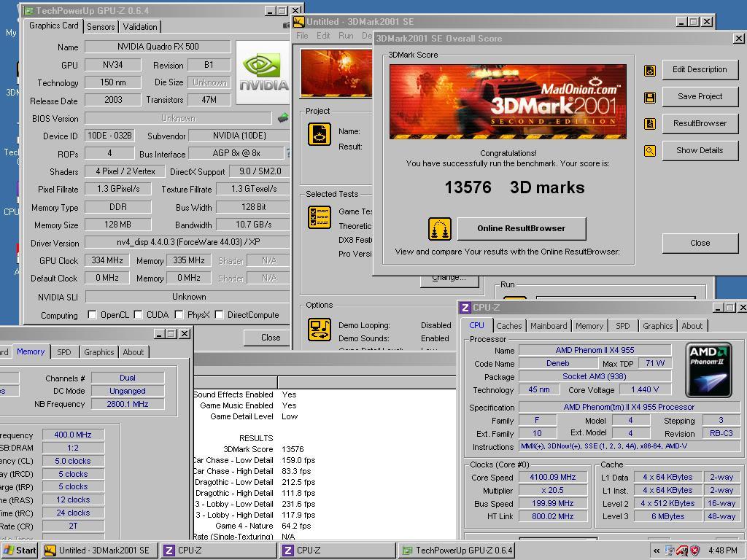Viewport: 747px width, 560px height.
Task: Click the Core Speed value 4100.09 MHz
Action: tap(553, 477)
